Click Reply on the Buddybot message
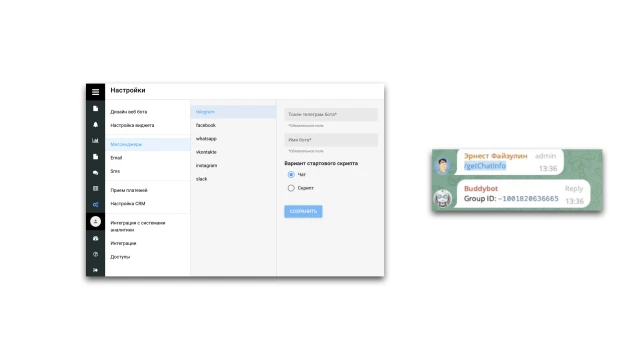Viewport: 640px width, 360px height. (x=574, y=189)
